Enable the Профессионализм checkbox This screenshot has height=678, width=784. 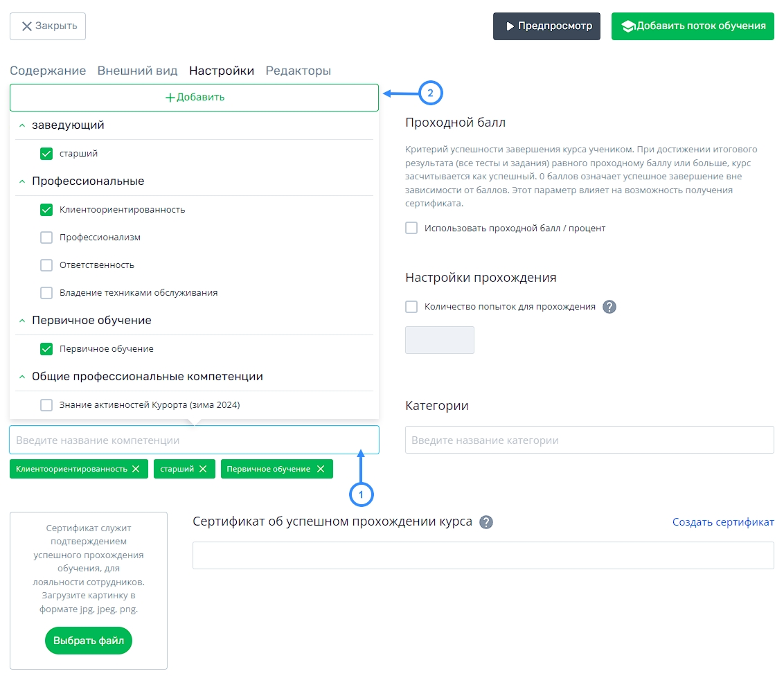46,238
